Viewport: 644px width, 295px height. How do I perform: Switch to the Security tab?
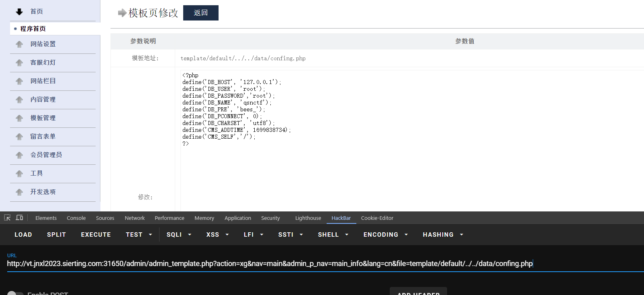(270, 218)
